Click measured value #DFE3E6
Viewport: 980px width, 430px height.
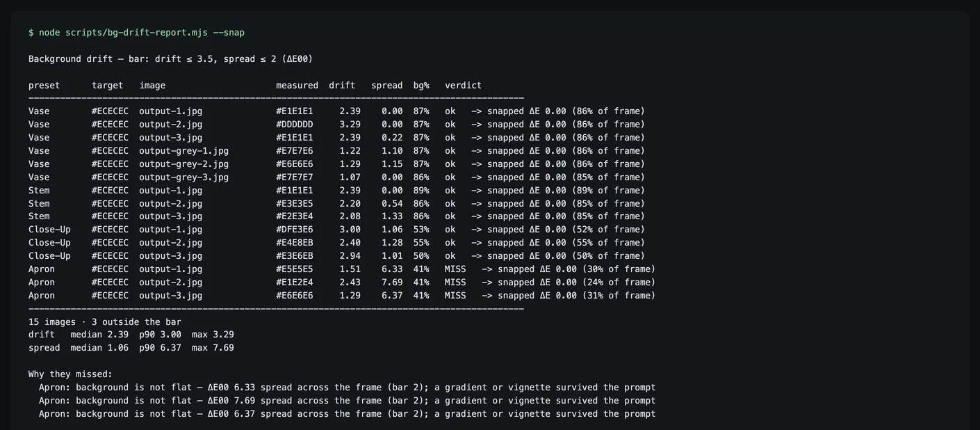[x=295, y=230]
